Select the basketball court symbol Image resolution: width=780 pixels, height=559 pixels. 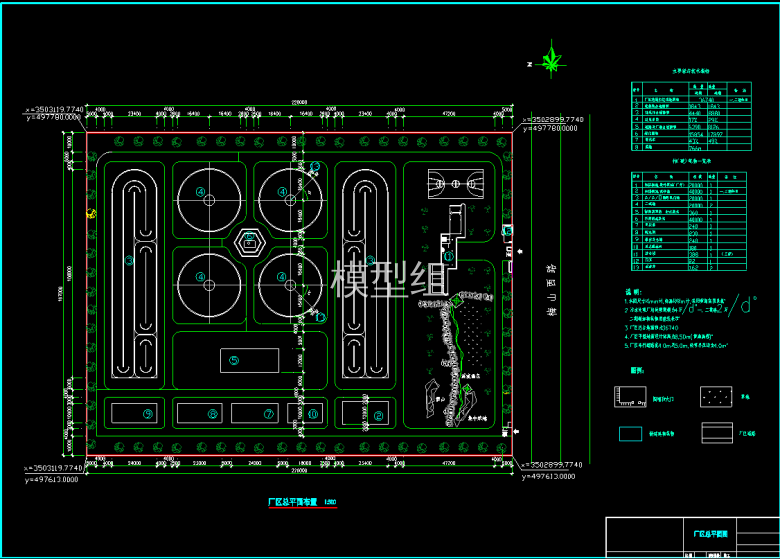point(449,184)
